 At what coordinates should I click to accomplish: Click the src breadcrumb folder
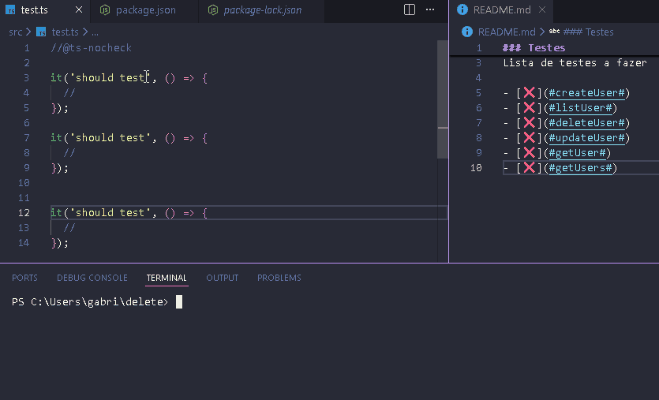pos(15,31)
